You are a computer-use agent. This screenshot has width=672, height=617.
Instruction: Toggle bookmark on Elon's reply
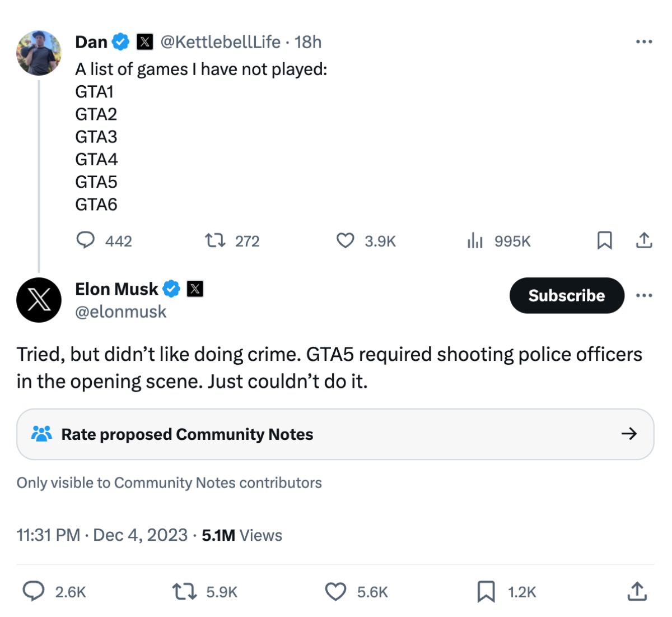click(x=487, y=591)
